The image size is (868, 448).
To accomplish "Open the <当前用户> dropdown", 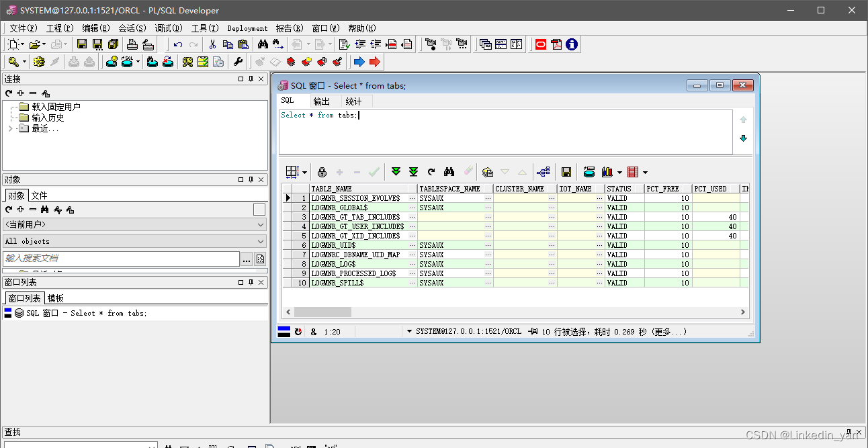I will 134,224.
